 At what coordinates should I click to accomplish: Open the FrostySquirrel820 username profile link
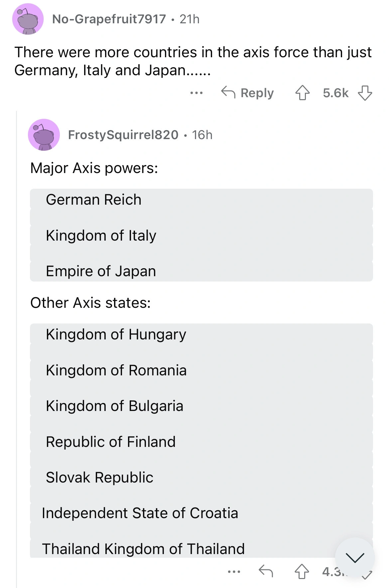pyautogui.click(x=123, y=135)
